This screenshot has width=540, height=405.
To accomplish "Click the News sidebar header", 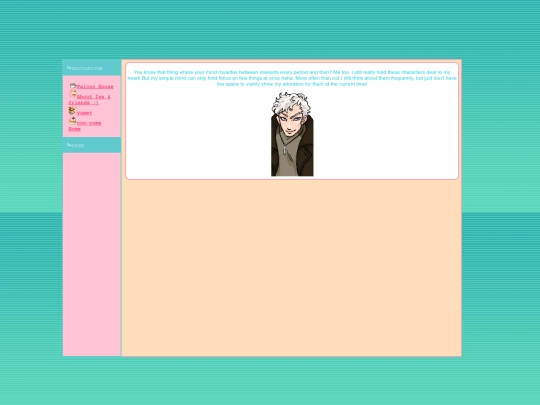I will click(92, 145).
